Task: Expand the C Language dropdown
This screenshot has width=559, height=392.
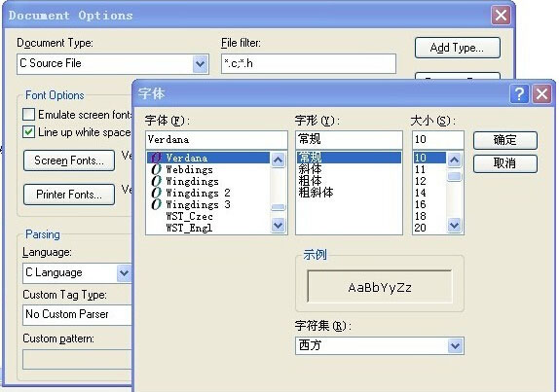Action: click(x=124, y=273)
